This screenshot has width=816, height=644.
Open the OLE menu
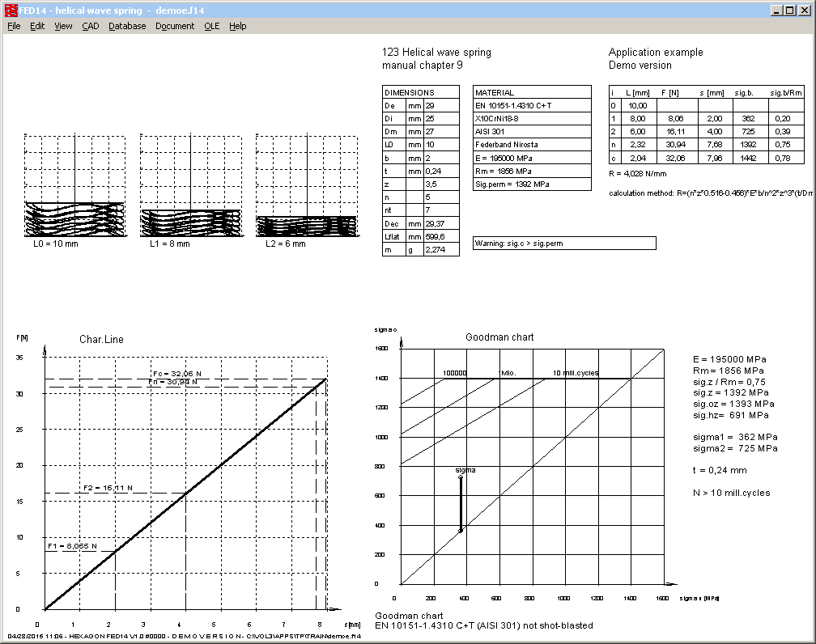(x=211, y=26)
